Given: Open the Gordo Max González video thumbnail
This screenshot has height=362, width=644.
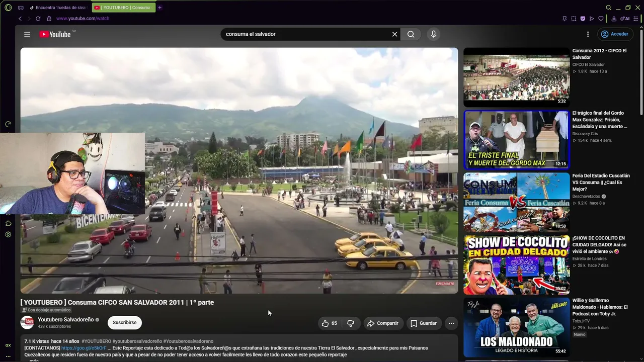Looking at the screenshot, I should [516, 140].
